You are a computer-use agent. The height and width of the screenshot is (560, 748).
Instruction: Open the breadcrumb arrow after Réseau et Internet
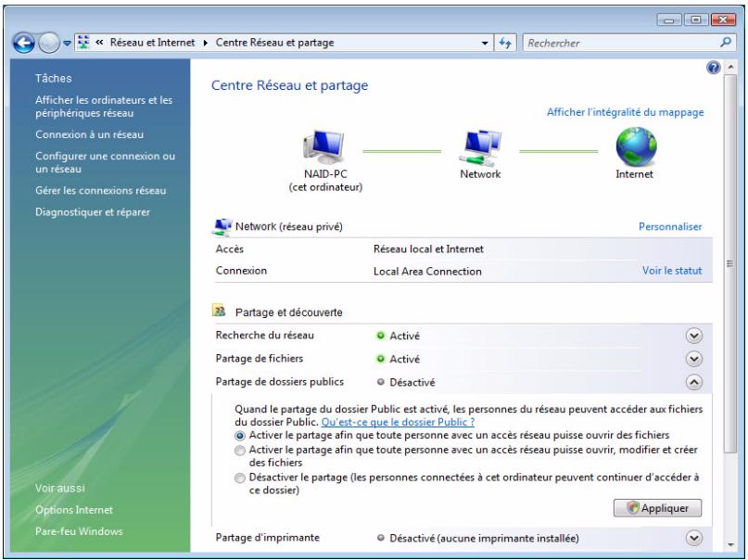[205, 43]
